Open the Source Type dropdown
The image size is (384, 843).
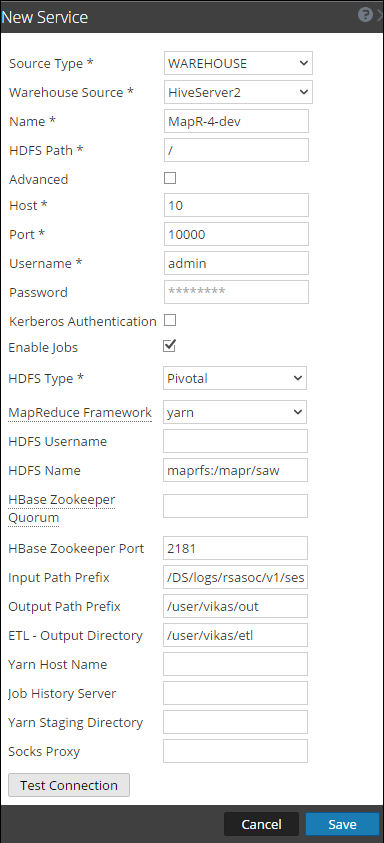click(x=238, y=63)
